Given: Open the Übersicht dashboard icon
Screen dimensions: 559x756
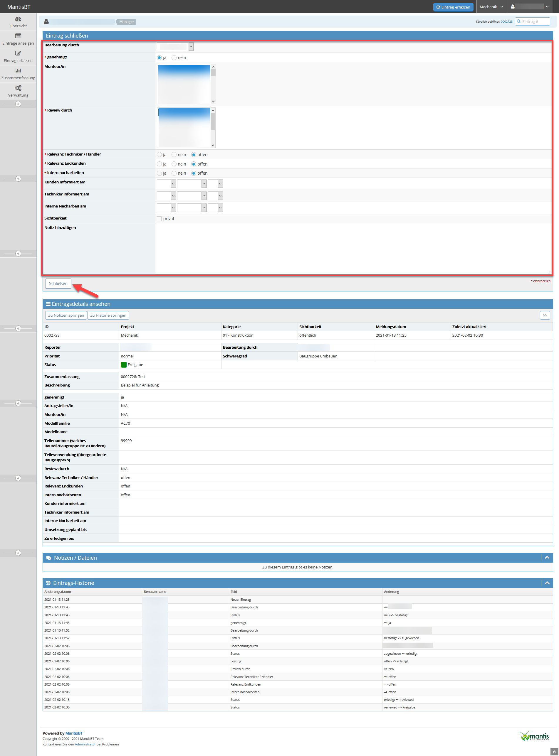Looking at the screenshot, I should pos(18,19).
